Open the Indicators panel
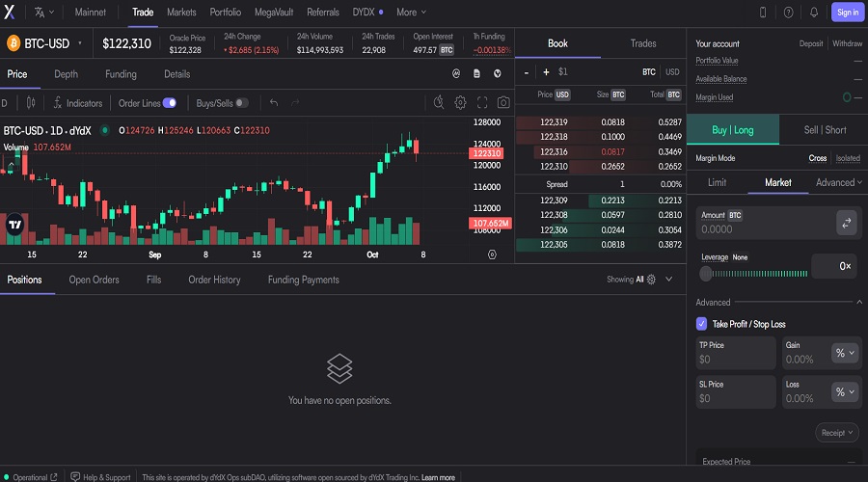Image resolution: width=868 pixels, height=482 pixels. tap(78, 103)
